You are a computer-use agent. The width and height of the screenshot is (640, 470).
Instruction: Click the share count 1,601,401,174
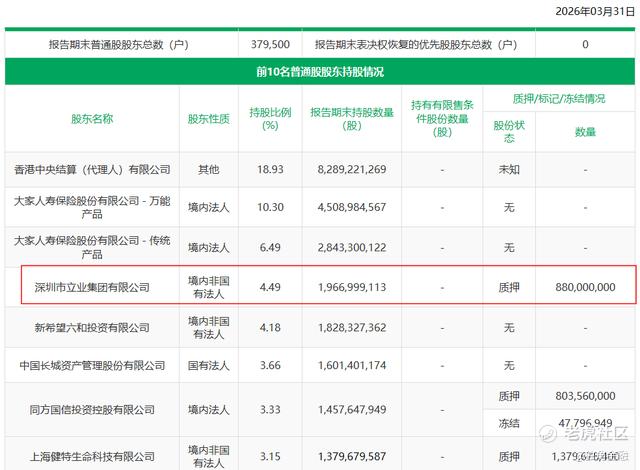click(352, 365)
